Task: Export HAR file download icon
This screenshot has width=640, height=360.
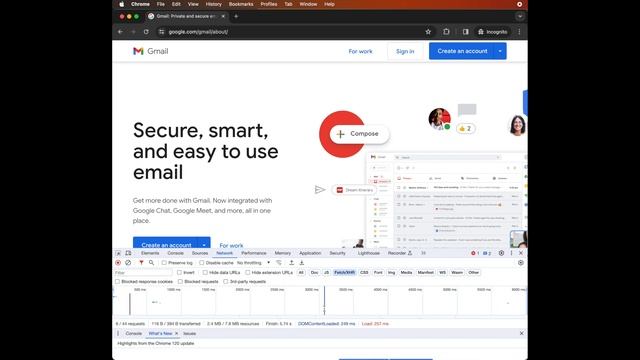Action: click(302, 263)
